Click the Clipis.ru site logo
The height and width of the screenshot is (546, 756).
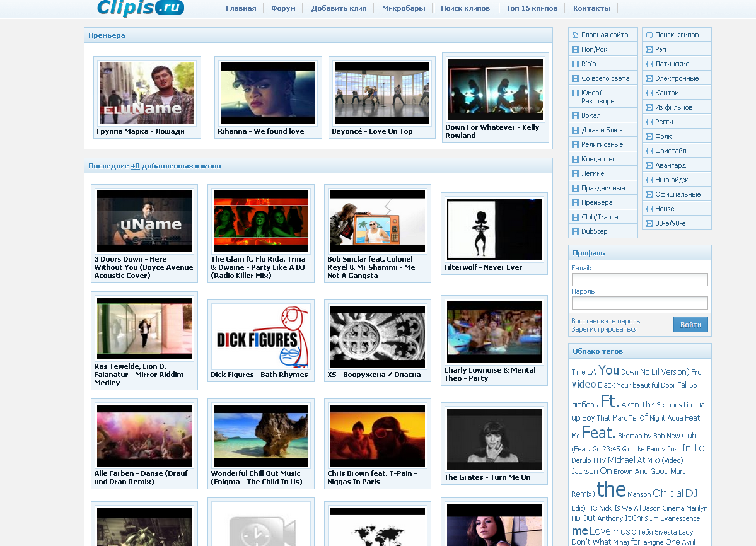point(141,8)
